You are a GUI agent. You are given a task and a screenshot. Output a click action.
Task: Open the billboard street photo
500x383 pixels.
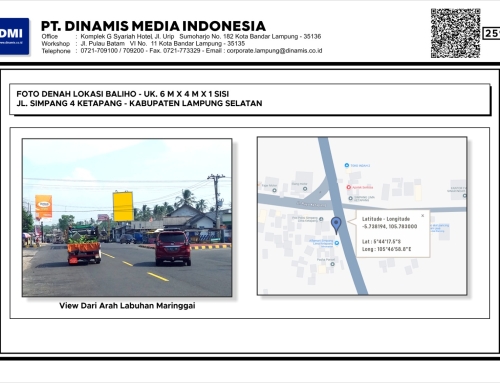(127, 217)
